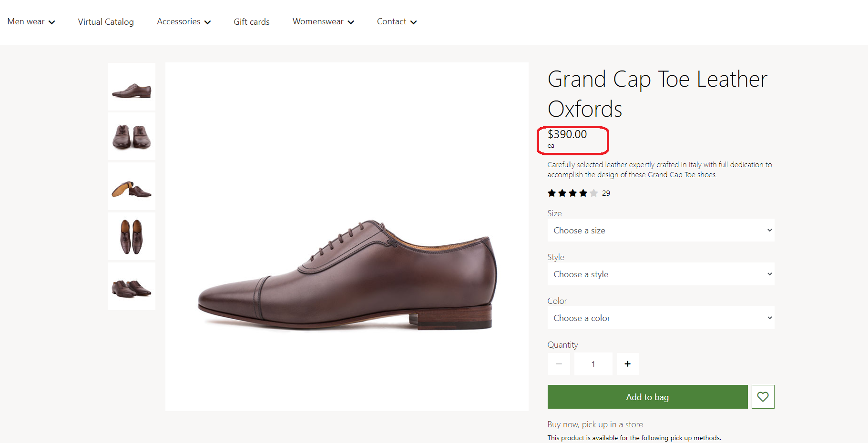The width and height of the screenshot is (868, 443).
Task: Select the thumbnail showing the shoe sole
Action: 132,187
